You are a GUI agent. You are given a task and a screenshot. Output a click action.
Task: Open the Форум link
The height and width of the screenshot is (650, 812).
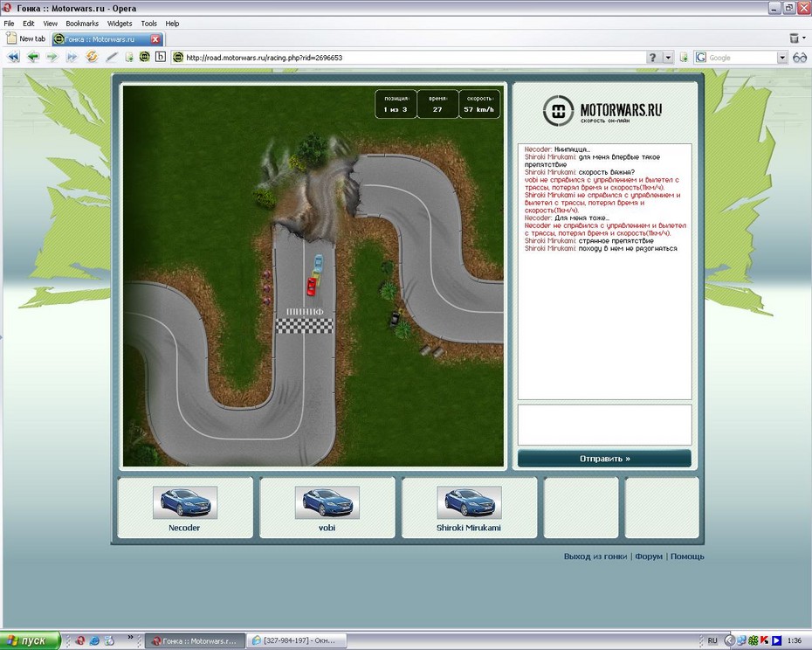[x=649, y=557]
